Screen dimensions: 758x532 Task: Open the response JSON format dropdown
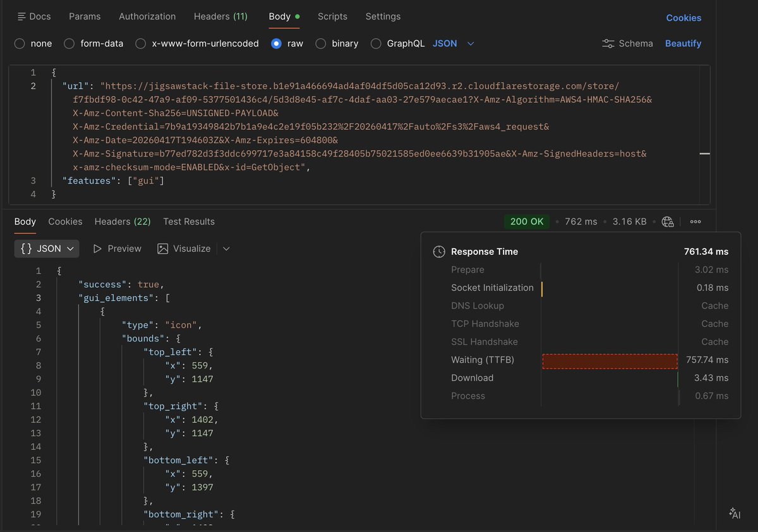tap(47, 249)
